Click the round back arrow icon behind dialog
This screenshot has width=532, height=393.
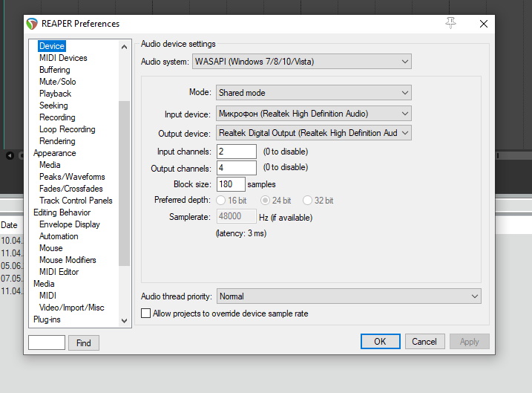click(10, 155)
